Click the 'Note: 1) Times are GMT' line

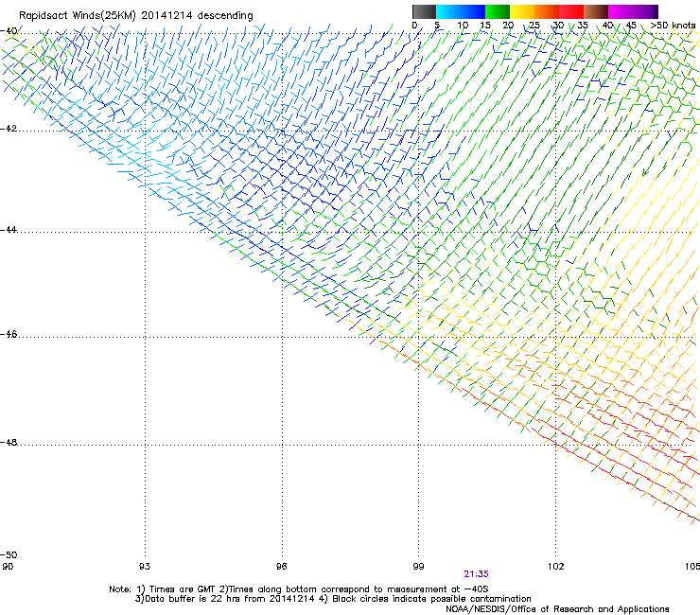click(299, 589)
